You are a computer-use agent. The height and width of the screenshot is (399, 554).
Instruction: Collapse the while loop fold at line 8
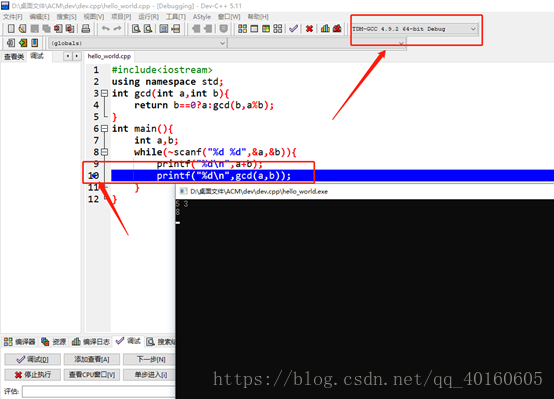click(x=104, y=152)
